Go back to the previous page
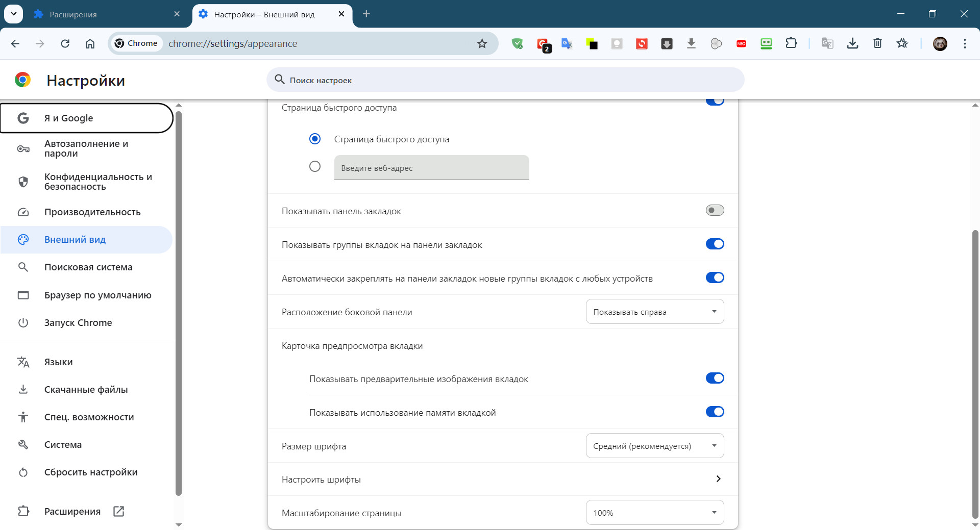Image resolution: width=980 pixels, height=530 pixels. (x=15, y=43)
